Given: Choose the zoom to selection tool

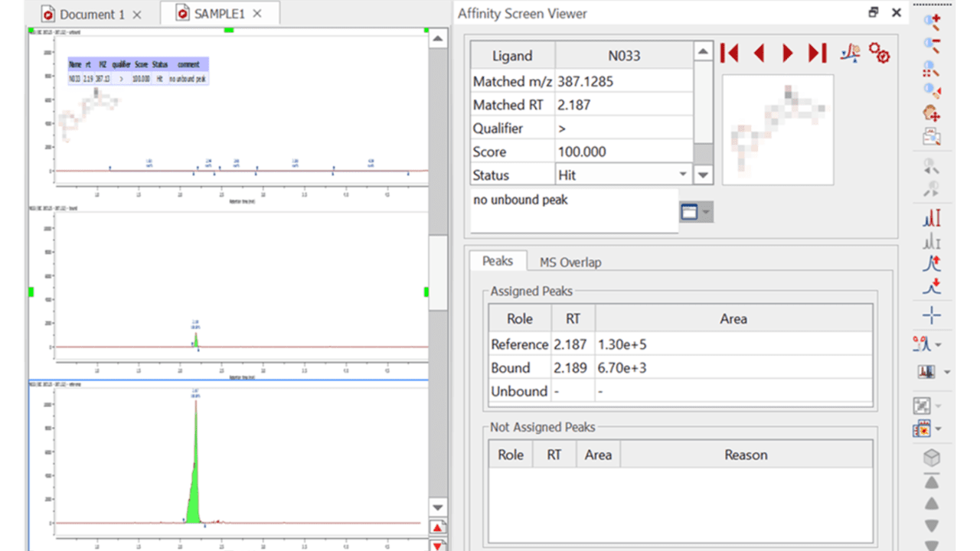Looking at the screenshot, I should 931,69.
